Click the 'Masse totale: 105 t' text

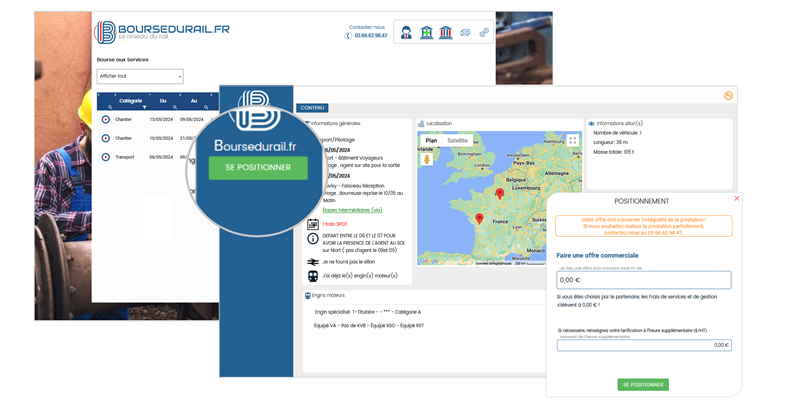click(613, 152)
